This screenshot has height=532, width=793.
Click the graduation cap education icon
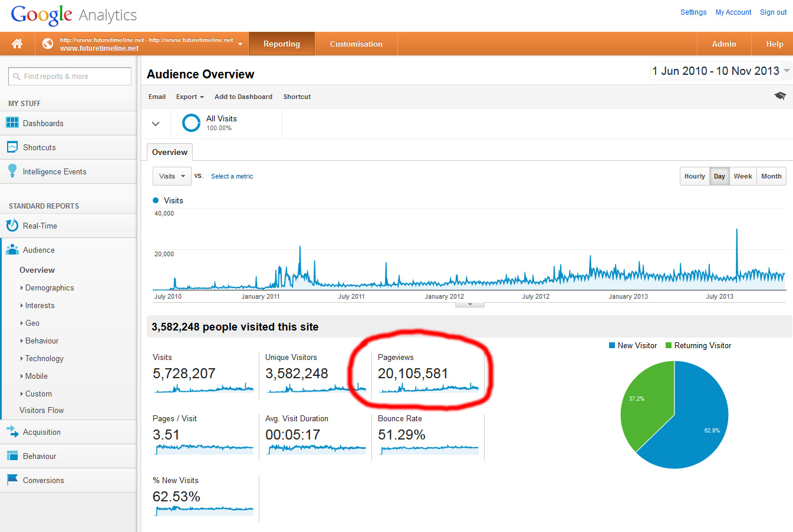(x=780, y=96)
